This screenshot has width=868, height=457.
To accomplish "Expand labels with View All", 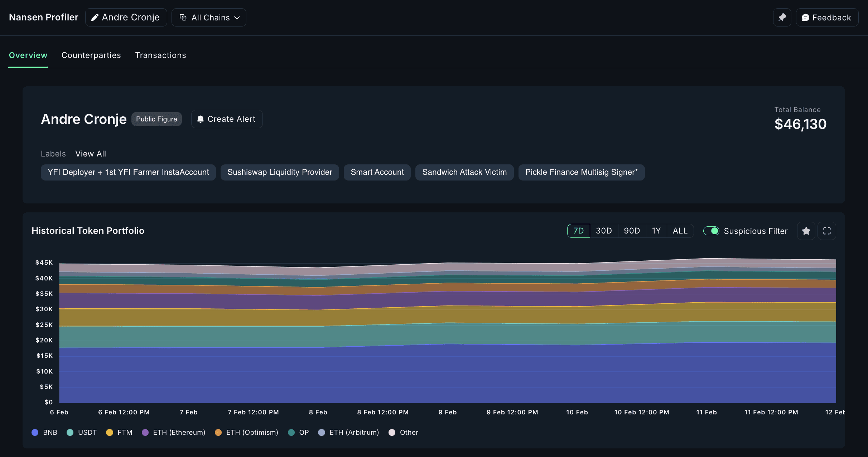I will [91, 154].
